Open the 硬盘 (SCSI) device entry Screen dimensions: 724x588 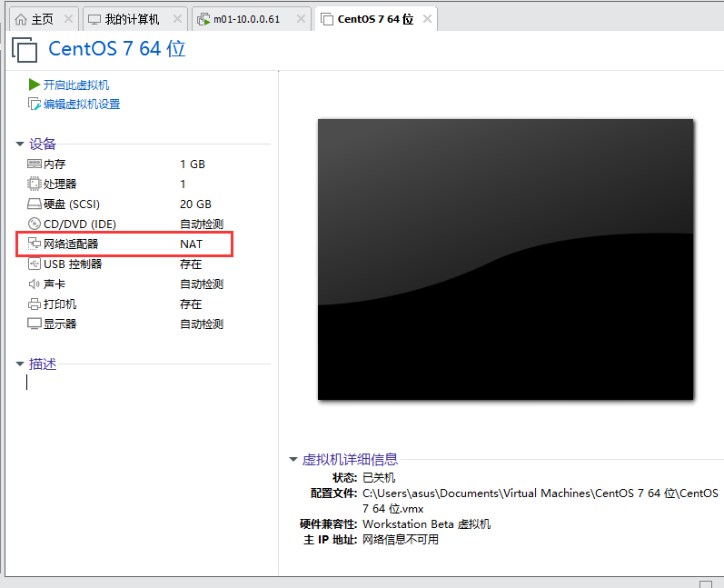72,204
